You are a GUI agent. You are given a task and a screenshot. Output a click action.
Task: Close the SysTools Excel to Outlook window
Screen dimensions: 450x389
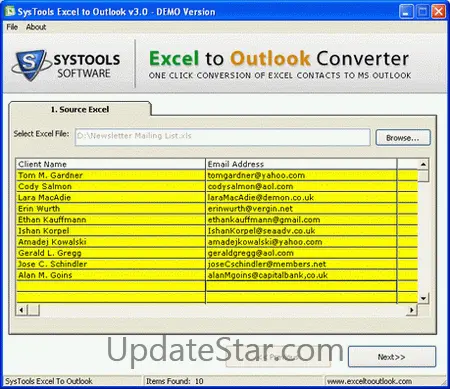pyautogui.click(x=439, y=12)
